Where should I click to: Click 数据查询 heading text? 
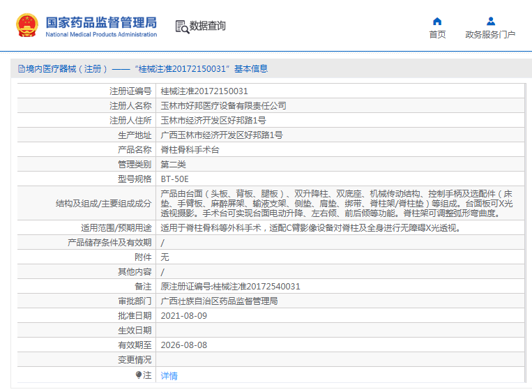207,26
